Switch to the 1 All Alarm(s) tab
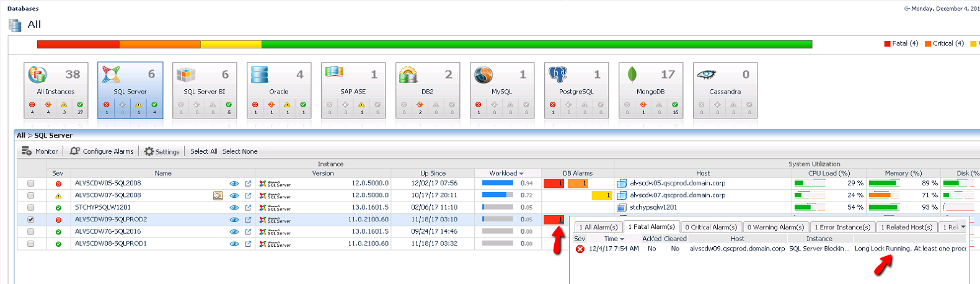The height and width of the screenshot is (284, 980). point(598,228)
